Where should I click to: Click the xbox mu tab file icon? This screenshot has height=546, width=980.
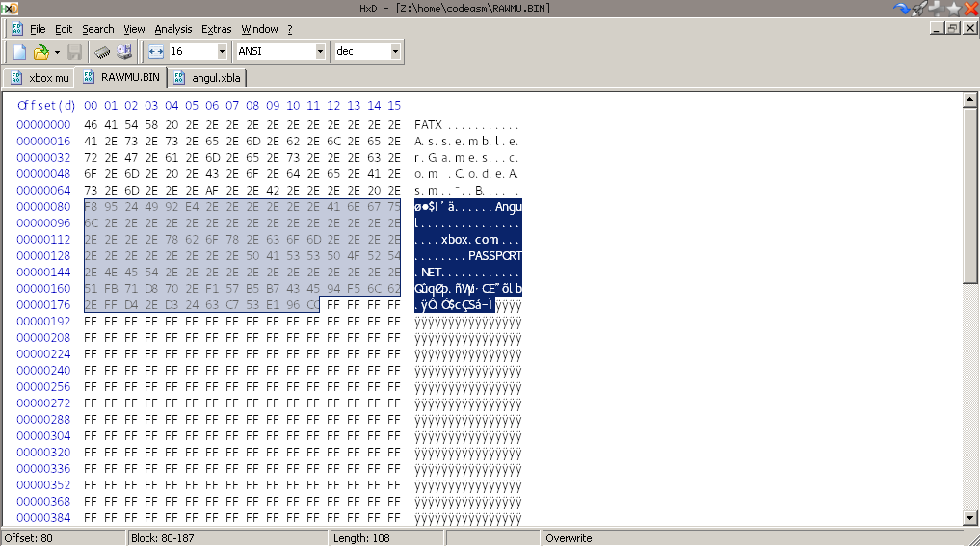point(17,78)
